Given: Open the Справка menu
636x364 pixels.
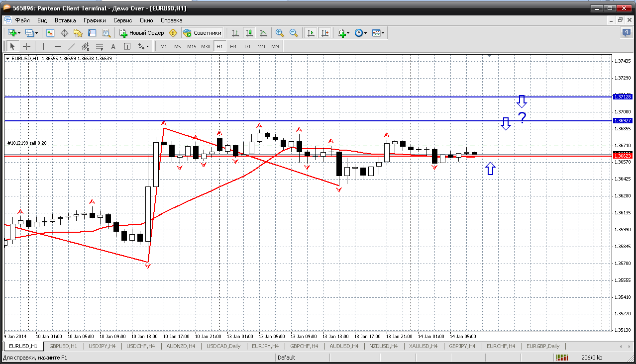Looking at the screenshot, I should click(x=172, y=20).
